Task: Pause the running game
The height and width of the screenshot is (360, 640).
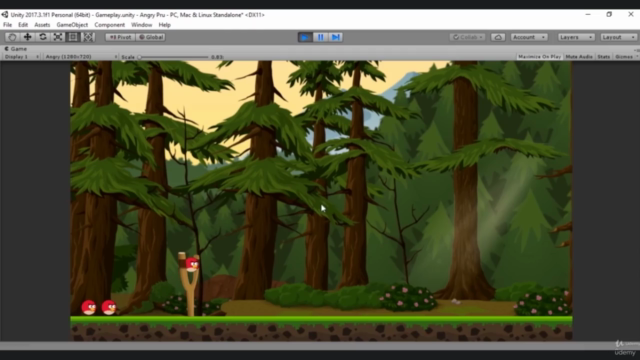Action: pyautogui.click(x=320, y=37)
